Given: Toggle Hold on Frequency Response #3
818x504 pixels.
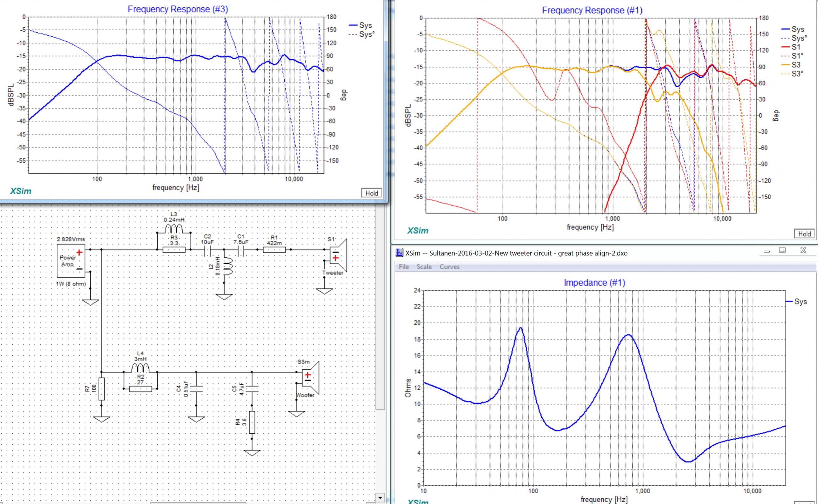Looking at the screenshot, I should 371,193.
